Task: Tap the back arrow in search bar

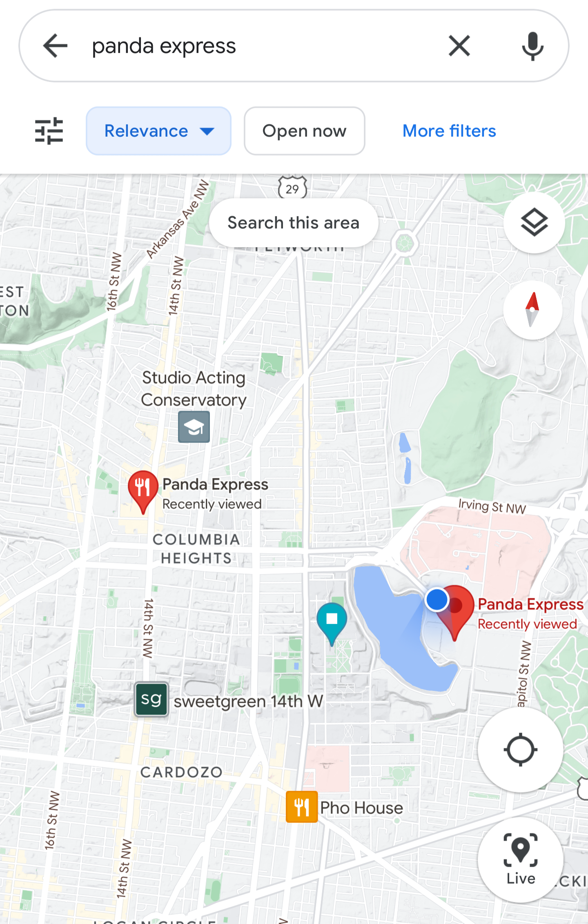Action: tap(55, 46)
